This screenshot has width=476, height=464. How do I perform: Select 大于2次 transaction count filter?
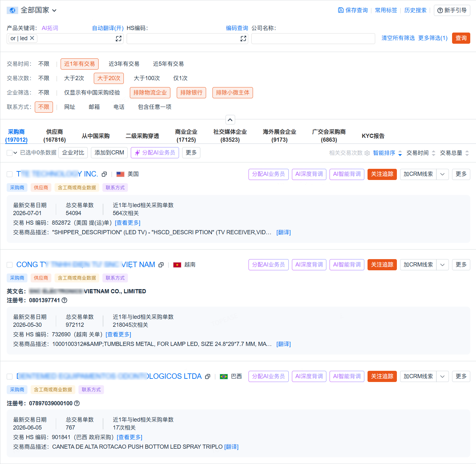74,78
